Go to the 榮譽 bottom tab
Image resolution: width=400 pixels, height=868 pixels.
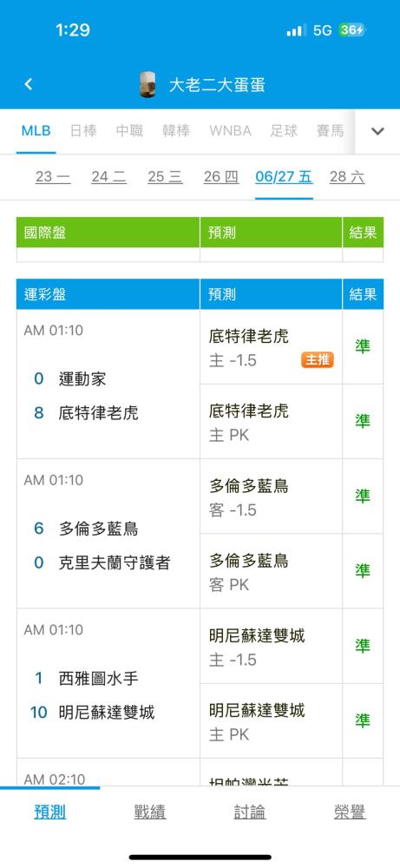(x=350, y=812)
